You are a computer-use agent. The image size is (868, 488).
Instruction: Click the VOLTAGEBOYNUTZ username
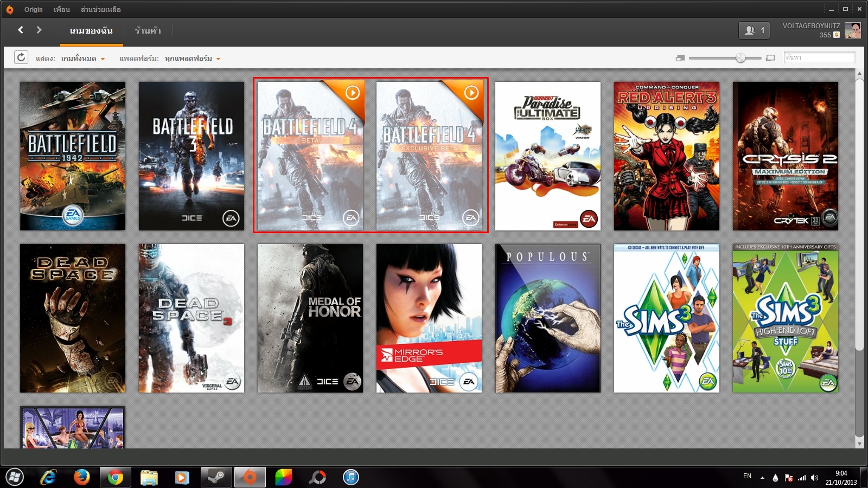click(x=811, y=26)
